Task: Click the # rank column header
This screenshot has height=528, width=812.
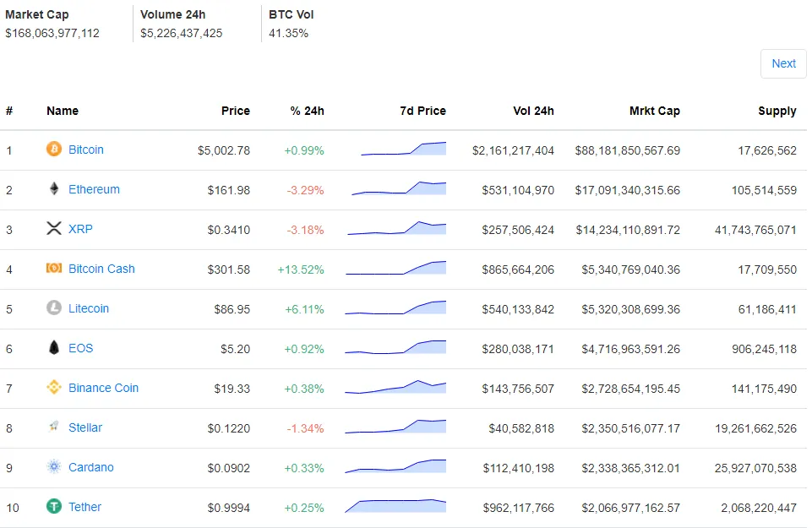Action: coord(9,111)
